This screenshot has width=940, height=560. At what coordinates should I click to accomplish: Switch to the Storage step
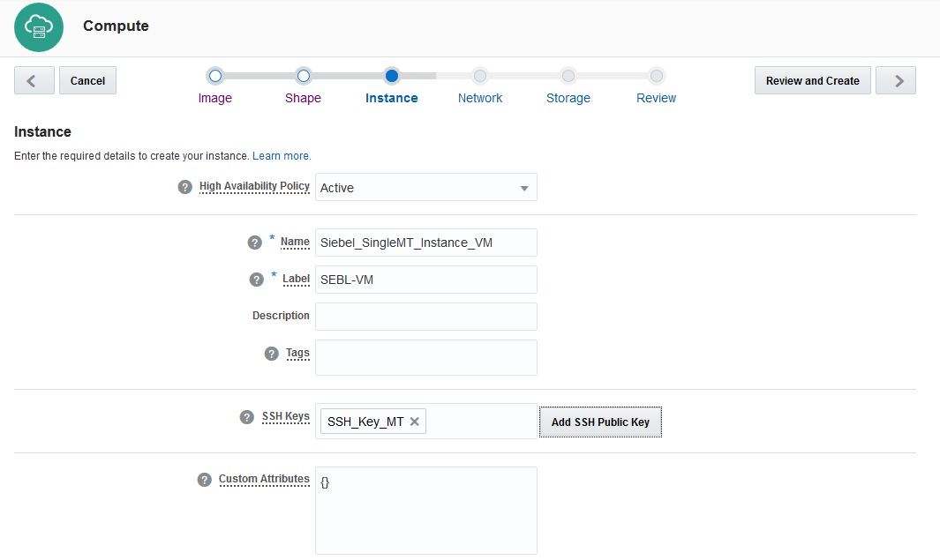coord(568,86)
